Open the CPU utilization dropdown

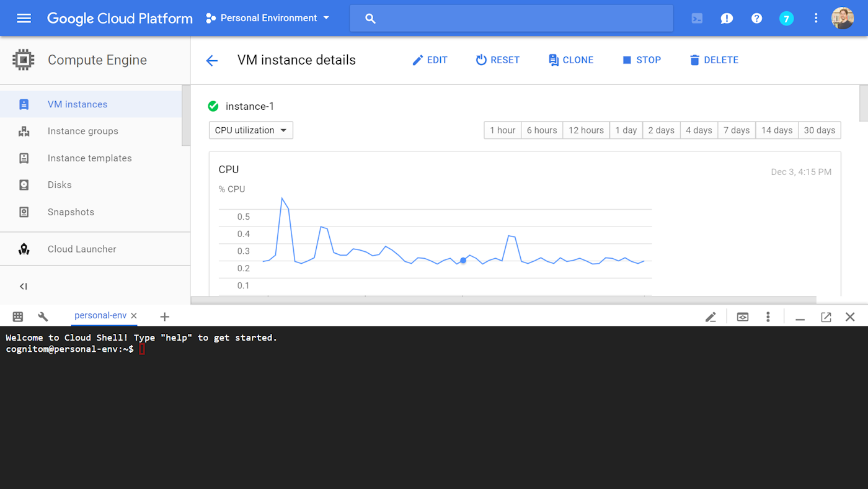pos(251,130)
